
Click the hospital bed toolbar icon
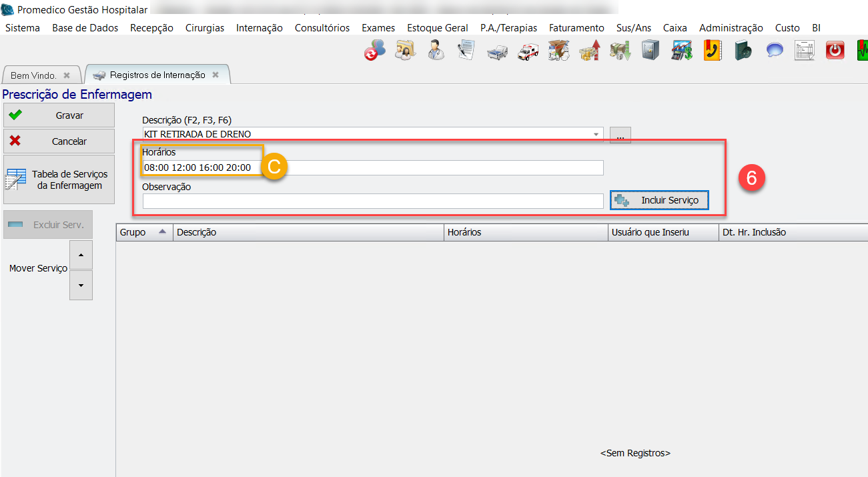coord(497,51)
